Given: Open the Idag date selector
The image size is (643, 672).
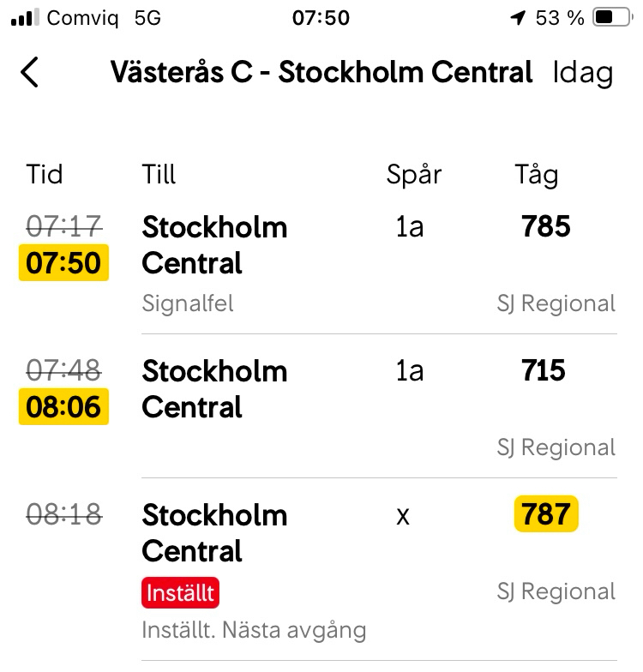Looking at the screenshot, I should (x=583, y=73).
